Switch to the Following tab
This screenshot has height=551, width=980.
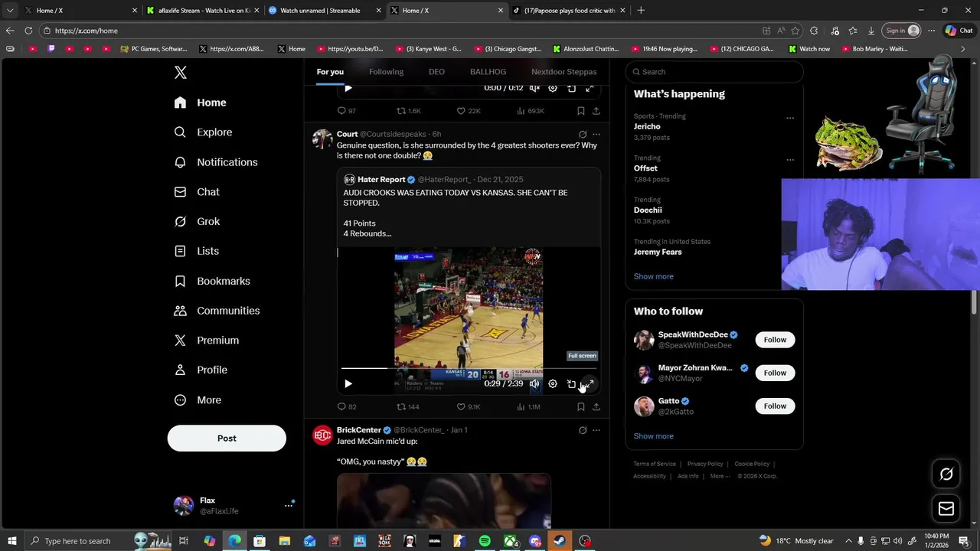coord(386,72)
